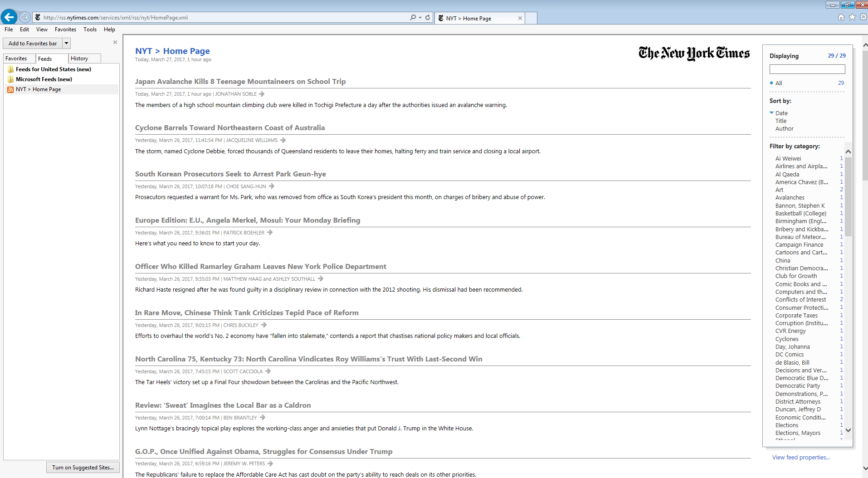The image size is (868, 478).
Task: Click the View feed properties link
Action: point(801,457)
